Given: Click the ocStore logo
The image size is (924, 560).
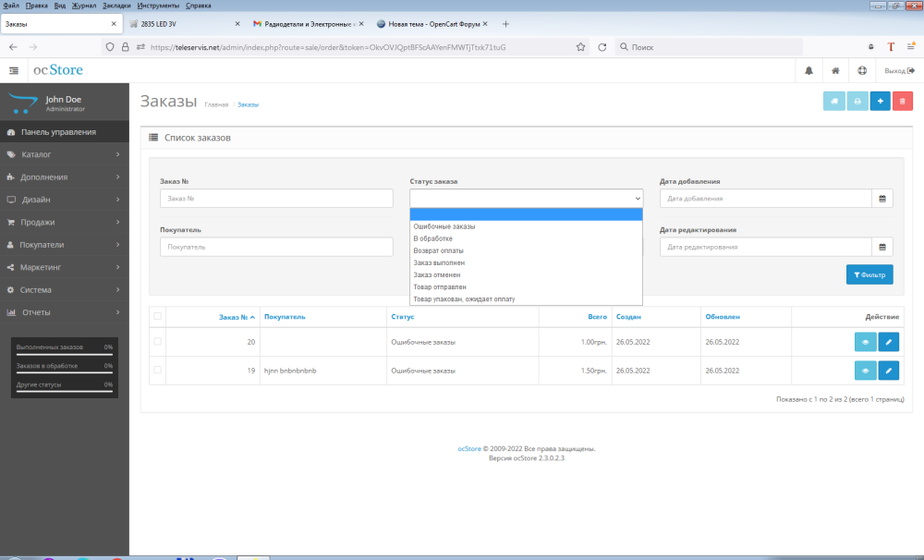Looking at the screenshot, I should (57, 70).
